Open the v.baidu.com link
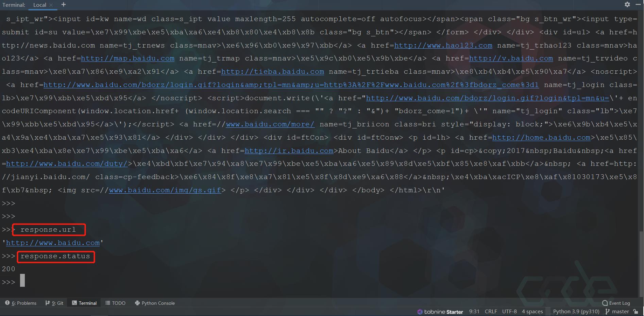 511,59
